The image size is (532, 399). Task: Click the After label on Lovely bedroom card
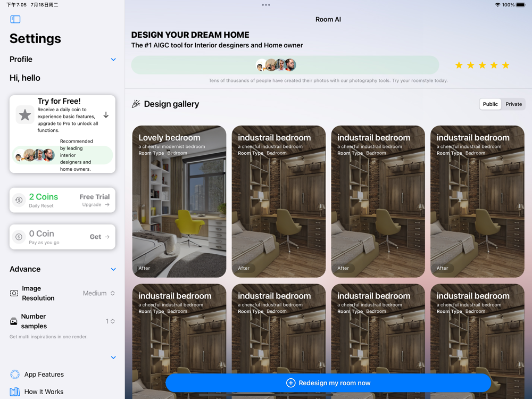pyautogui.click(x=144, y=268)
